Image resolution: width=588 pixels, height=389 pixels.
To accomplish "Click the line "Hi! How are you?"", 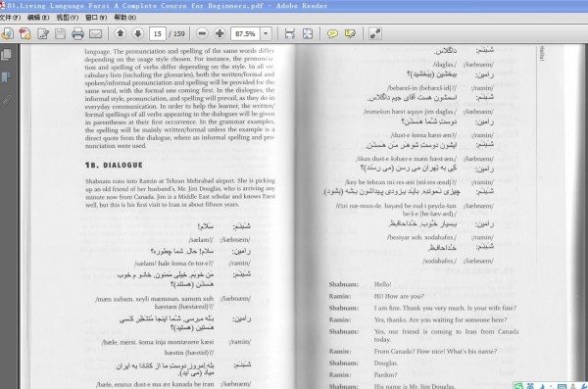I will coord(399,296).
